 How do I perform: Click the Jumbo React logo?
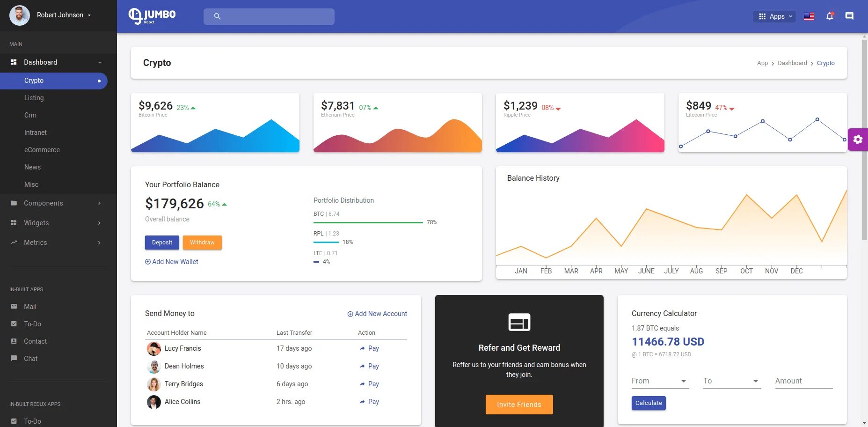(152, 16)
